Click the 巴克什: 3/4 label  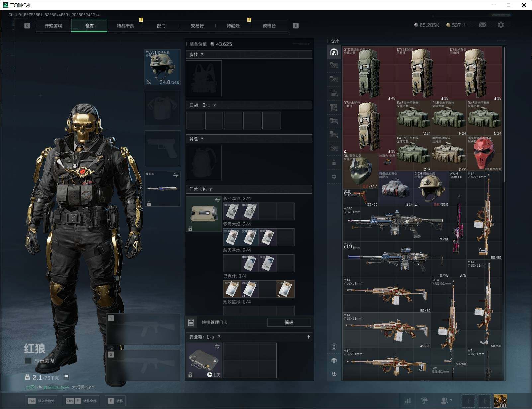235,276
